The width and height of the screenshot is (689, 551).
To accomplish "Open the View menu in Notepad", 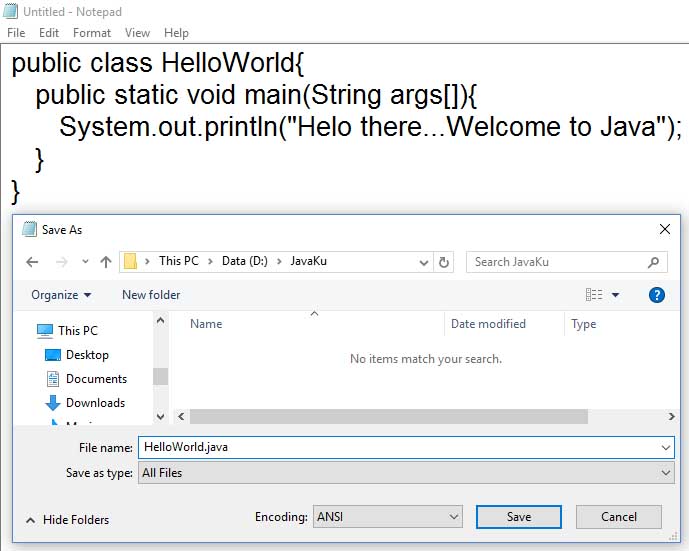I will 137,33.
